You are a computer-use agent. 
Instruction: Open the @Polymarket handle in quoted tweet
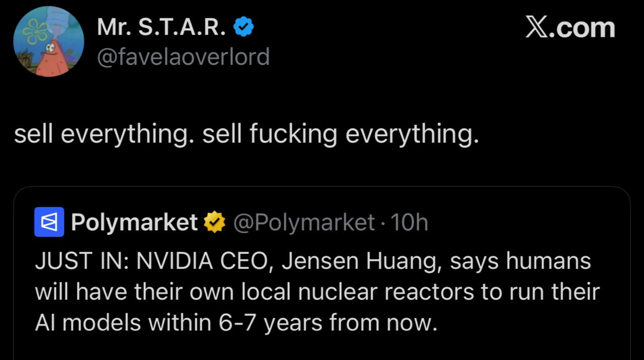304,222
